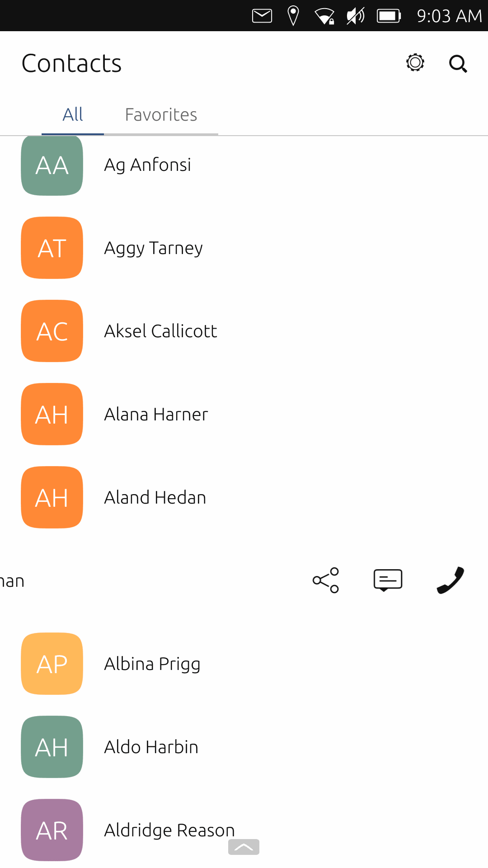Open the contact search
Image resolution: width=488 pixels, height=868 pixels.
tap(458, 64)
